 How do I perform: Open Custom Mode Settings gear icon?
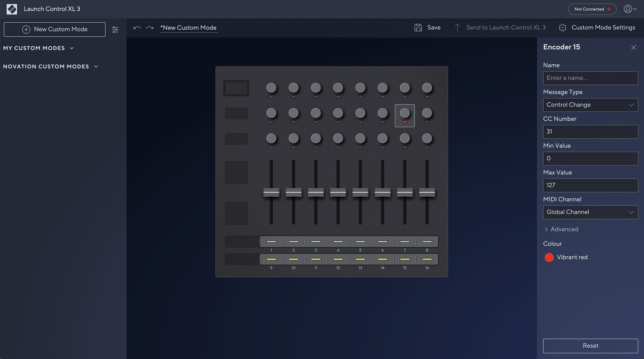click(x=563, y=28)
